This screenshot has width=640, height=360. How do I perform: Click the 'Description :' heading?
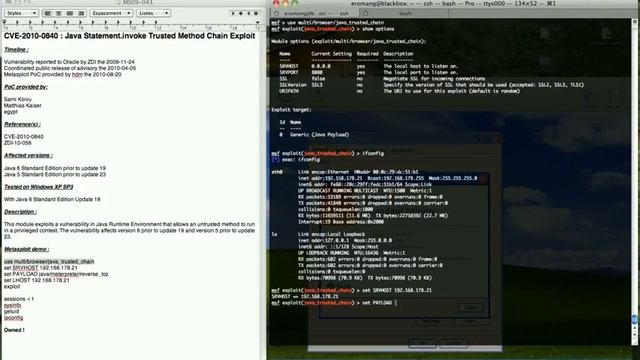tap(20, 212)
